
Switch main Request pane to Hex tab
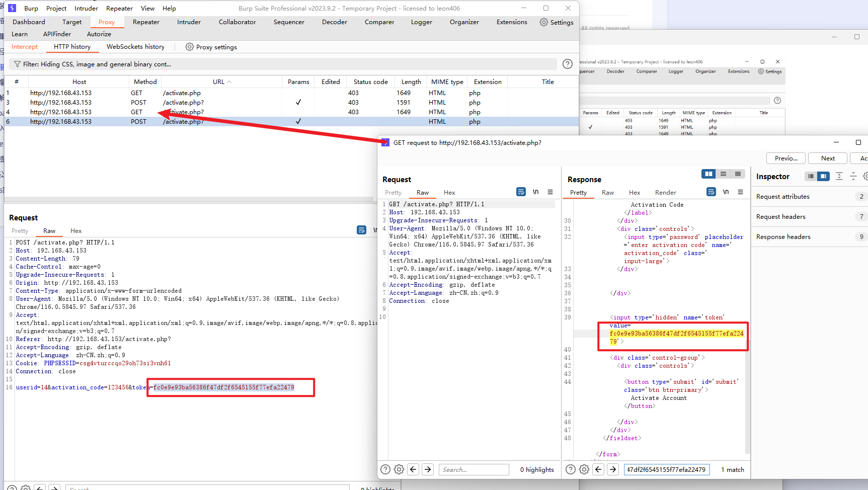click(76, 231)
